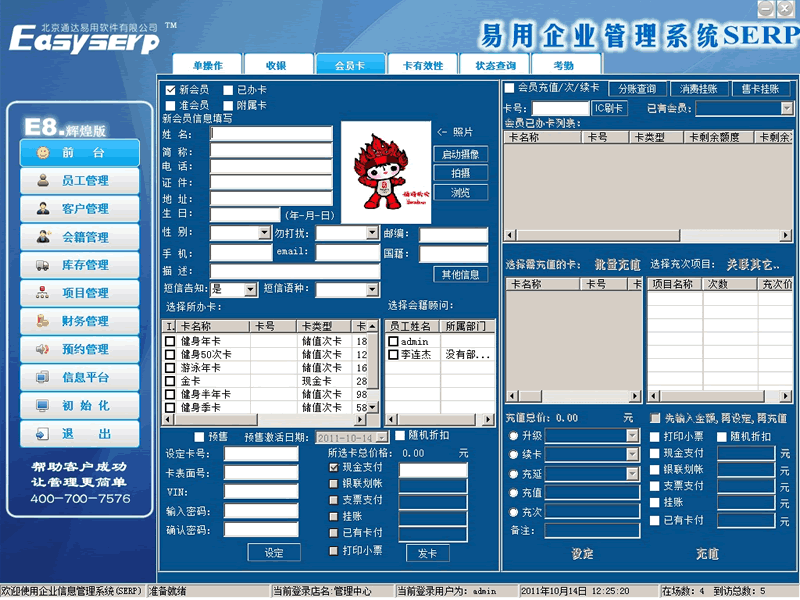Image resolution: width=800 pixels, height=600 pixels.
Task: Expand the 升级 combo box
Action: pyautogui.click(x=632, y=435)
